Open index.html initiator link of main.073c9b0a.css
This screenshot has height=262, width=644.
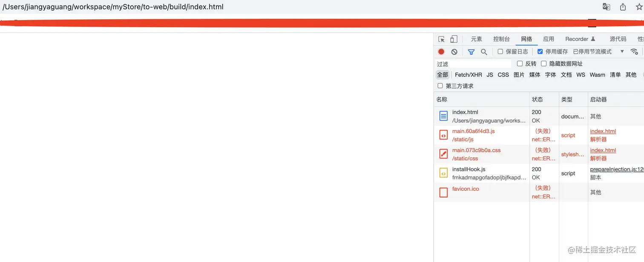click(x=603, y=150)
